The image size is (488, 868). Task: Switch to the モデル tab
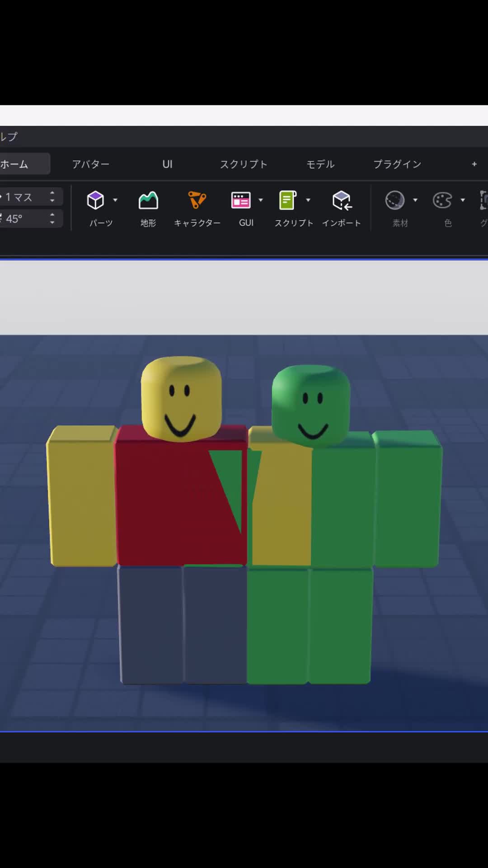pyautogui.click(x=320, y=164)
